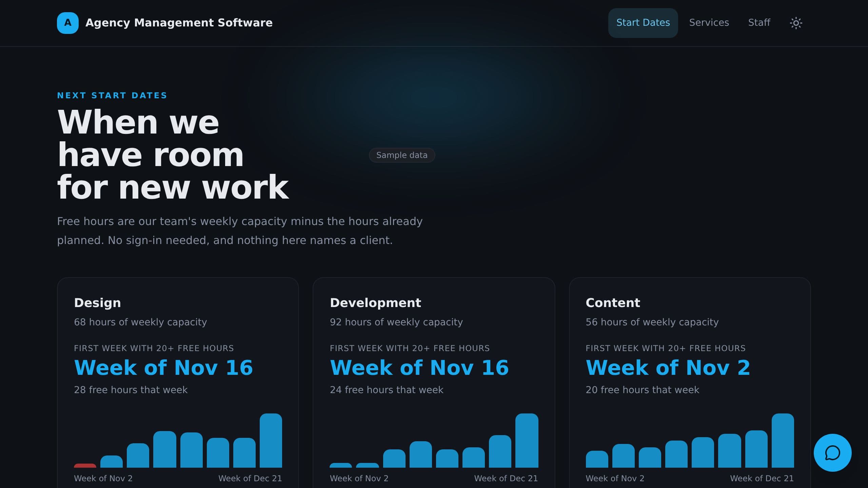This screenshot has width=868, height=488.
Task: Toggle the sun theme switcher icon
Action: pyautogui.click(x=796, y=23)
